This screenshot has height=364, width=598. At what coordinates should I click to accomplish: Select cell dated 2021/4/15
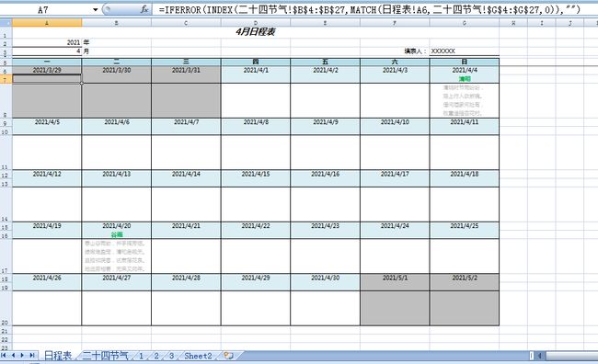(x=256, y=174)
